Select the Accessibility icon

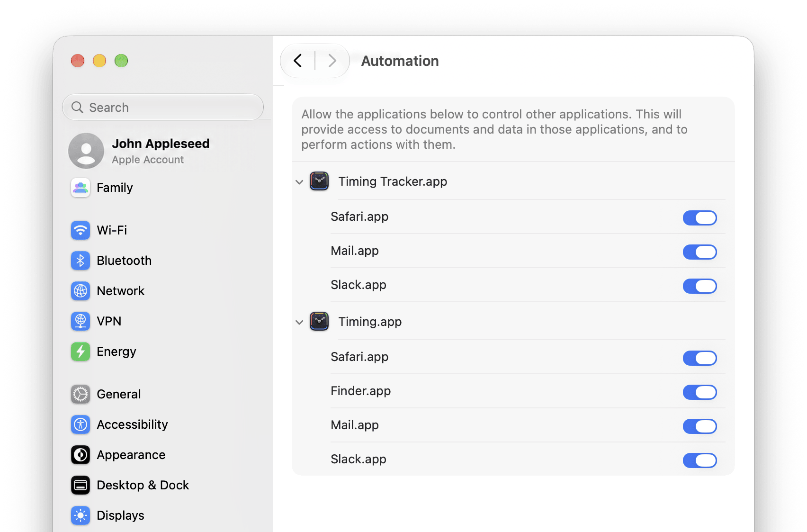(81, 424)
